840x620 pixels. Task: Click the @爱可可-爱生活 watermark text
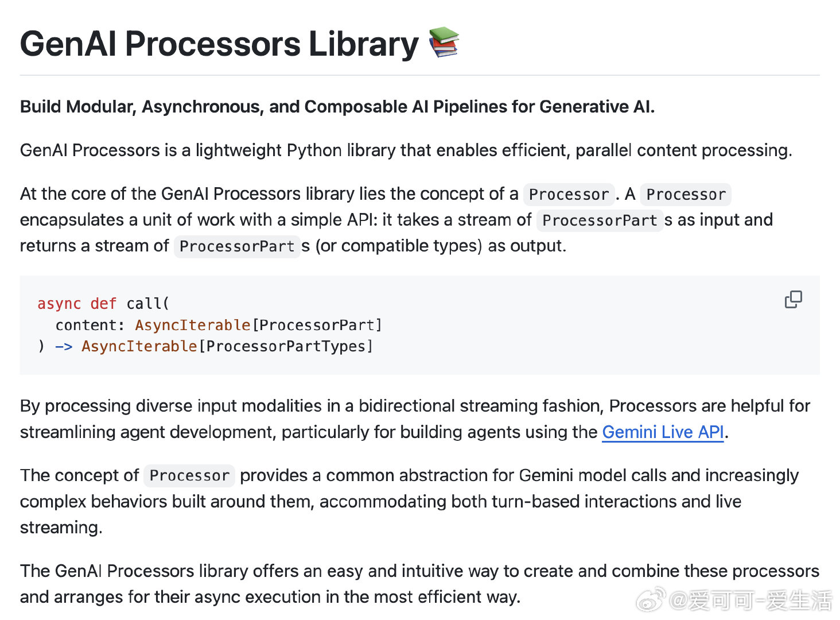750,600
